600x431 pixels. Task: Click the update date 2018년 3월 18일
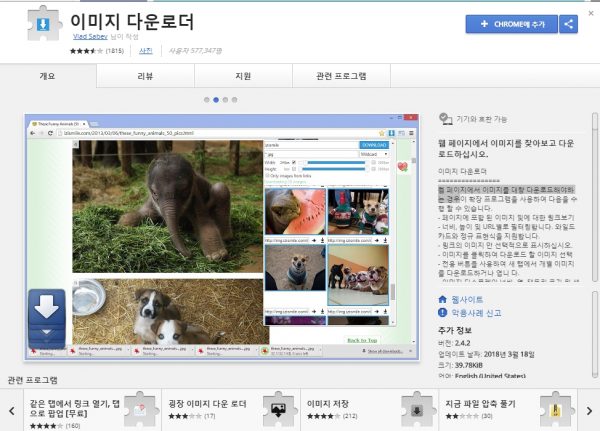(x=509, y=354)
